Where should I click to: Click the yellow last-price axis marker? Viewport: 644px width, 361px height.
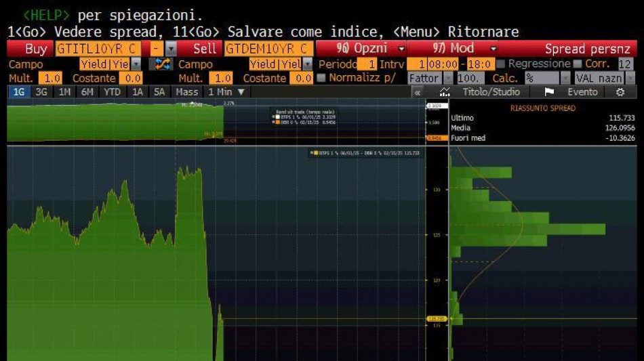pos(436,319)
